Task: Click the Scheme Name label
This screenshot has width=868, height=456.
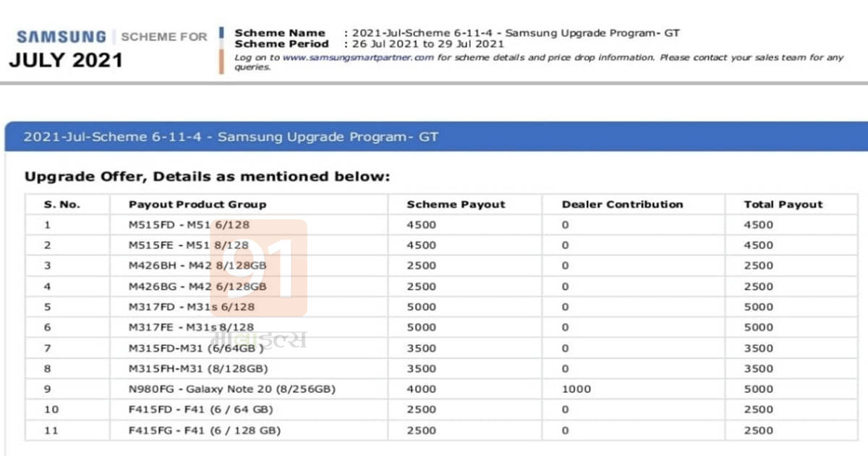Action: tap(281, 33)
